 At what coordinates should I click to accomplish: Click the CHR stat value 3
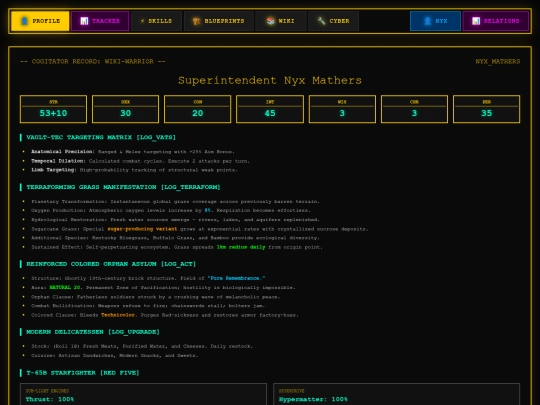pos(414,113)
